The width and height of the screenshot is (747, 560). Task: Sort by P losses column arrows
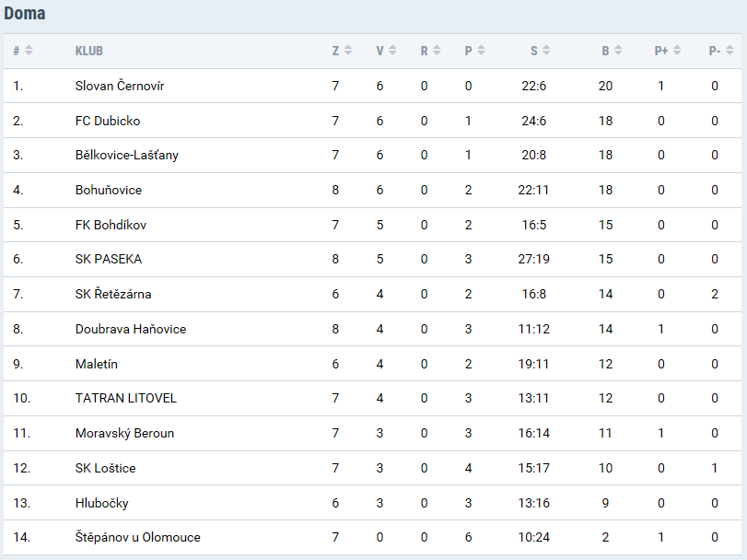[481, 50]
